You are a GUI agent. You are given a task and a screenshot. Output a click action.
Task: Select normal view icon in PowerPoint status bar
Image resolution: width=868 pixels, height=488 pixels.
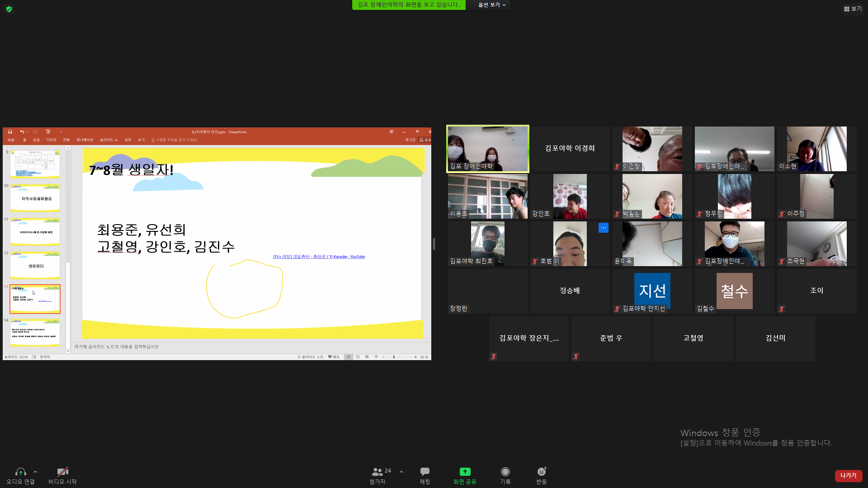(348, 357)
